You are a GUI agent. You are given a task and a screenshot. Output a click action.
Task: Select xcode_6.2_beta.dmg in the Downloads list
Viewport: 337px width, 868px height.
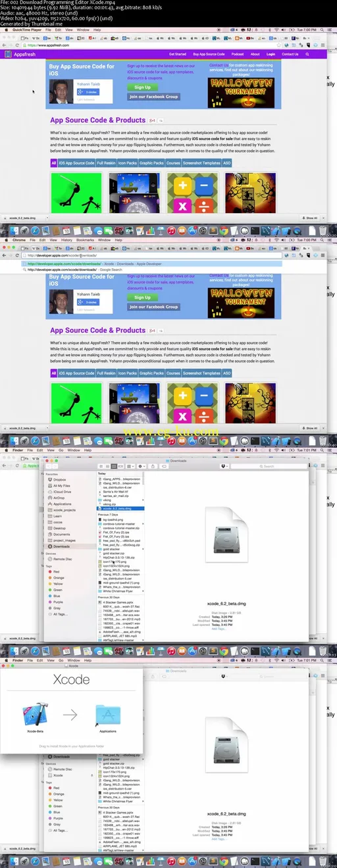[120, 509]
